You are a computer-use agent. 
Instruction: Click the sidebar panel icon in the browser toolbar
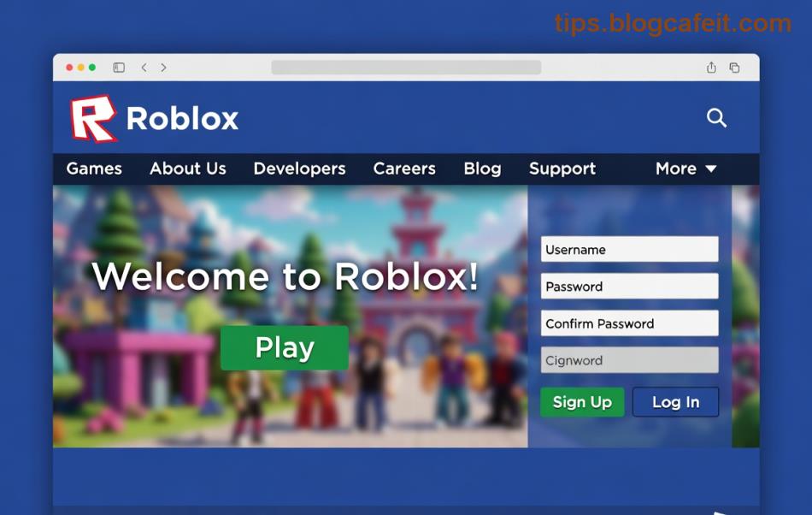[x=117, y=67]
